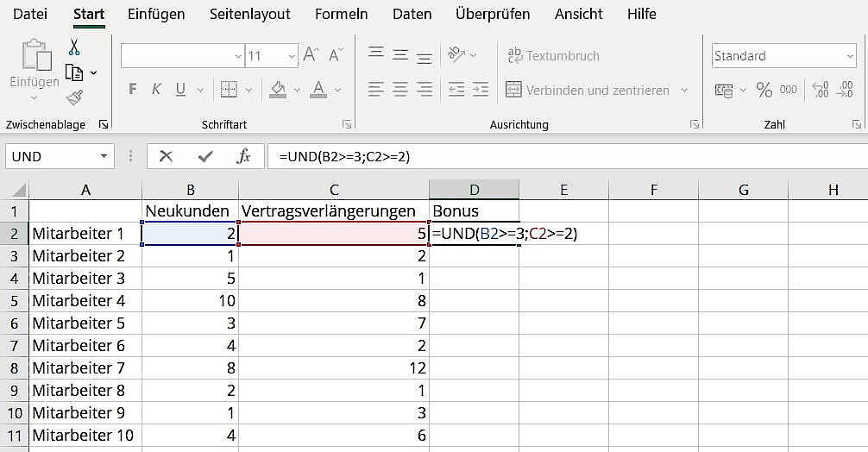Viewport: 868px width, 452px height.
Task: Click into the formula bar
Action: [568, 157]
